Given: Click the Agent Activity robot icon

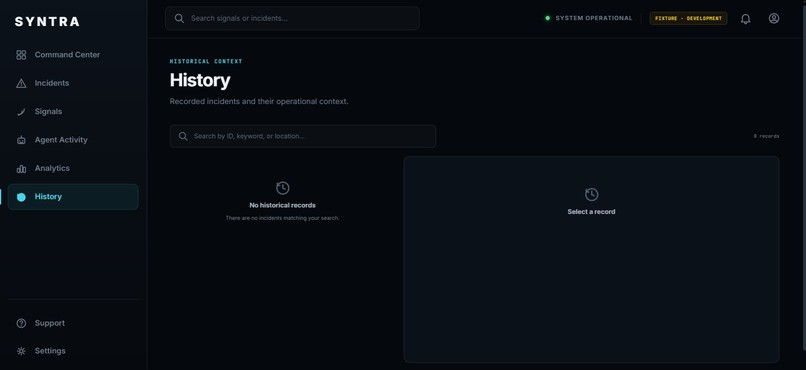Looking at the screenshot, I should [x=21, y=140].
